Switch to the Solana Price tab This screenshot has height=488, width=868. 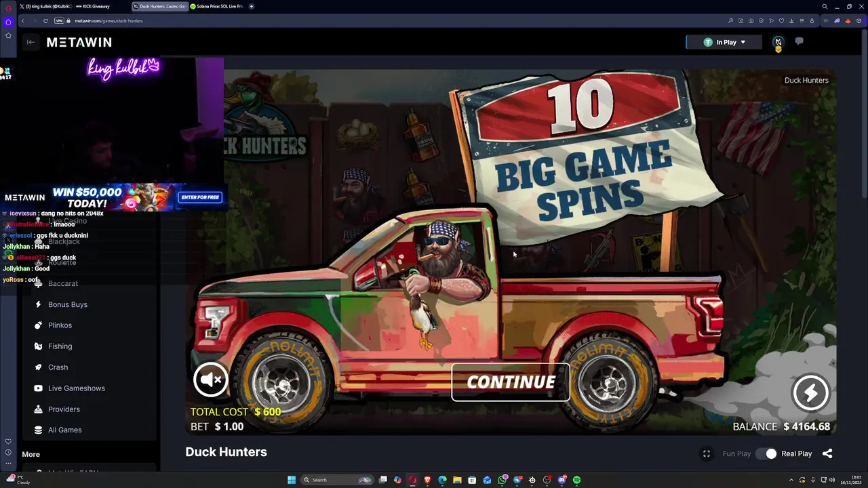tap(216, 6)
